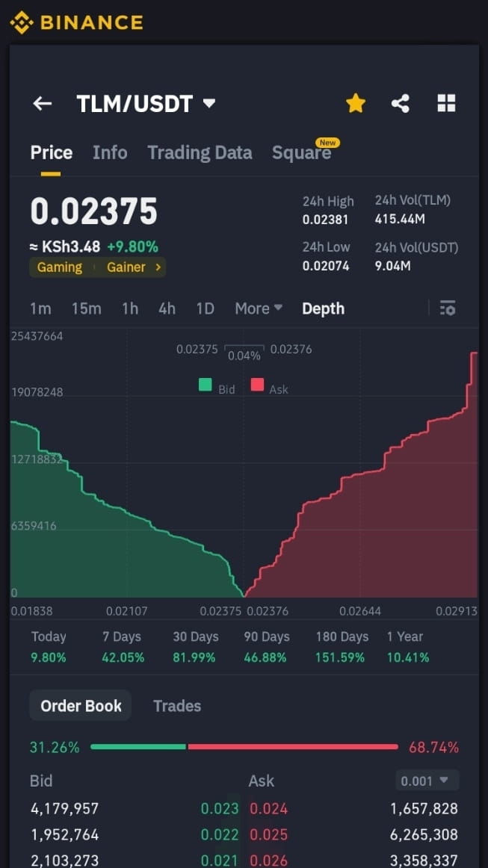Go back with the left arrow
Image resolution: width=488 pixels, height=868 pixels.
42,104
